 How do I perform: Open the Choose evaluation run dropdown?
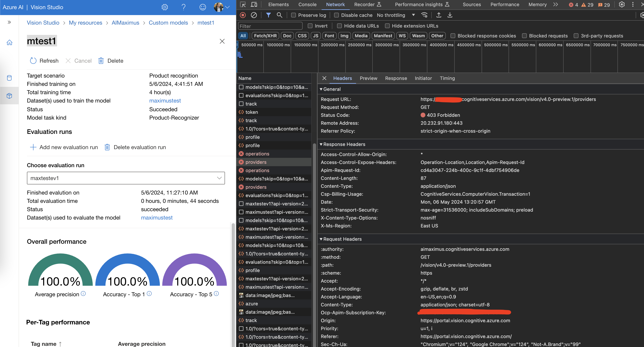click(x=126, y=178)
